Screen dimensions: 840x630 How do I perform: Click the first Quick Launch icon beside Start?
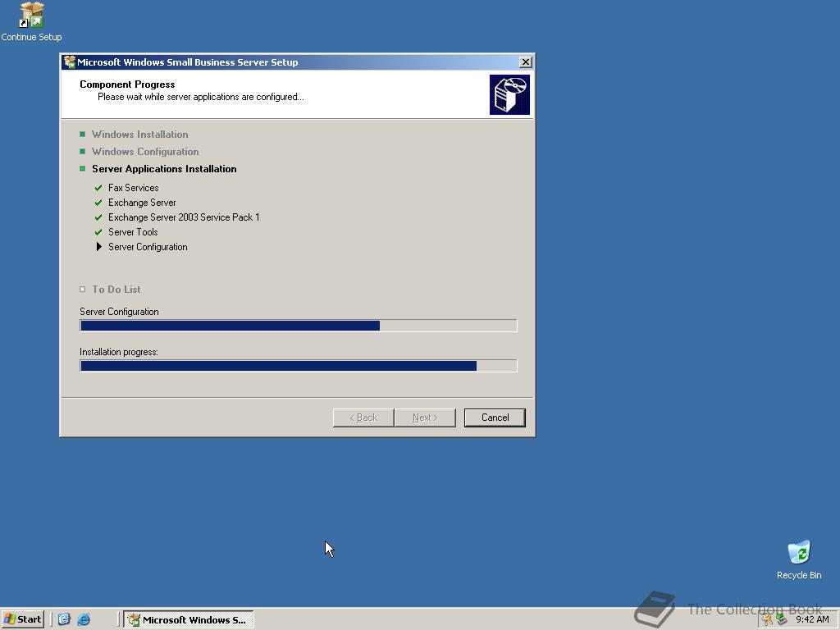click(x=64, y=619)
